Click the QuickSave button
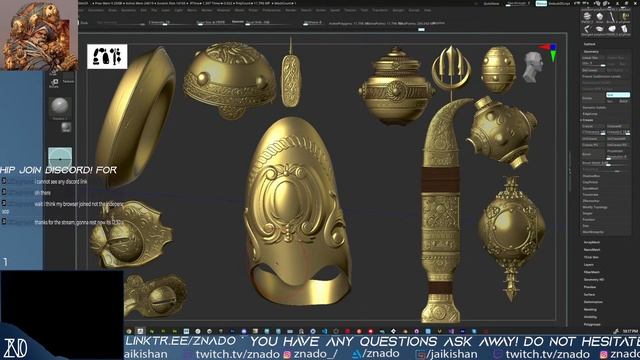 click(491, 3)
